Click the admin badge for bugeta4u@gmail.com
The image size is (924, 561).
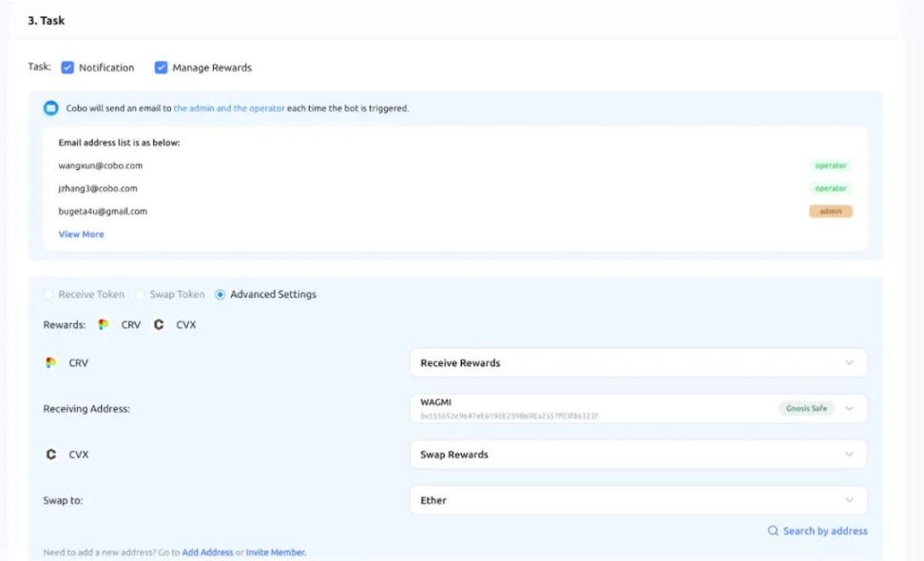click(x=830, y=211)
